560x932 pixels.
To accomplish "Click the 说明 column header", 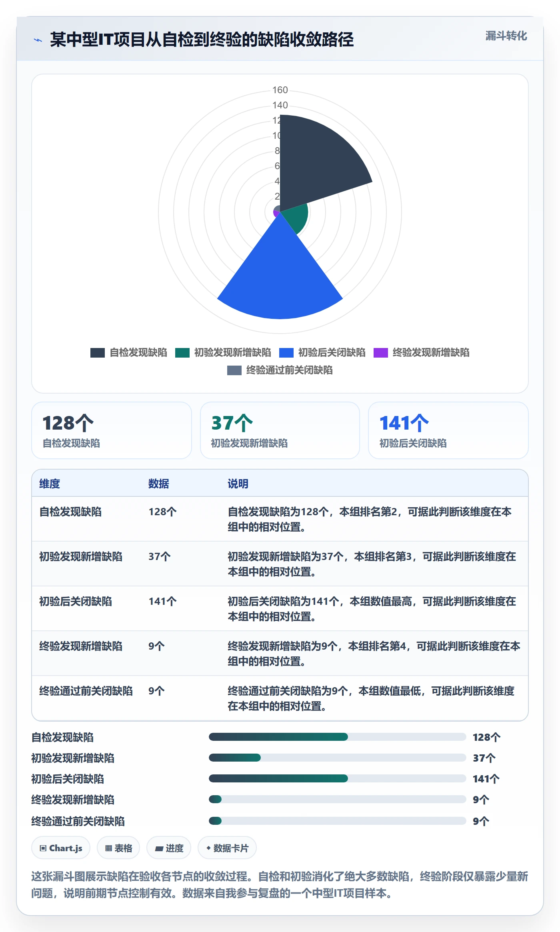I will point(238,484).
